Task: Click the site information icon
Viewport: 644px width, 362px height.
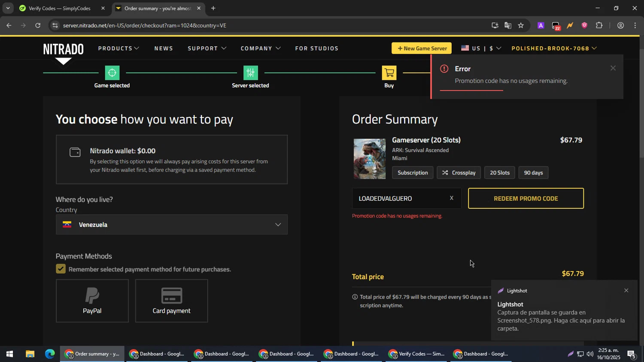Action: click(55, 25)
